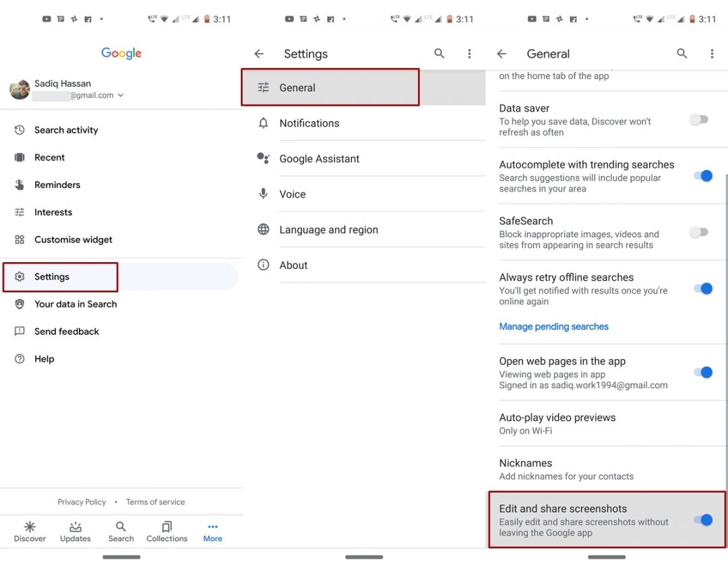Tap the Language and region globe icon
Image resolution: width=728 pixels, height=566 pixels.
point(264,229)
